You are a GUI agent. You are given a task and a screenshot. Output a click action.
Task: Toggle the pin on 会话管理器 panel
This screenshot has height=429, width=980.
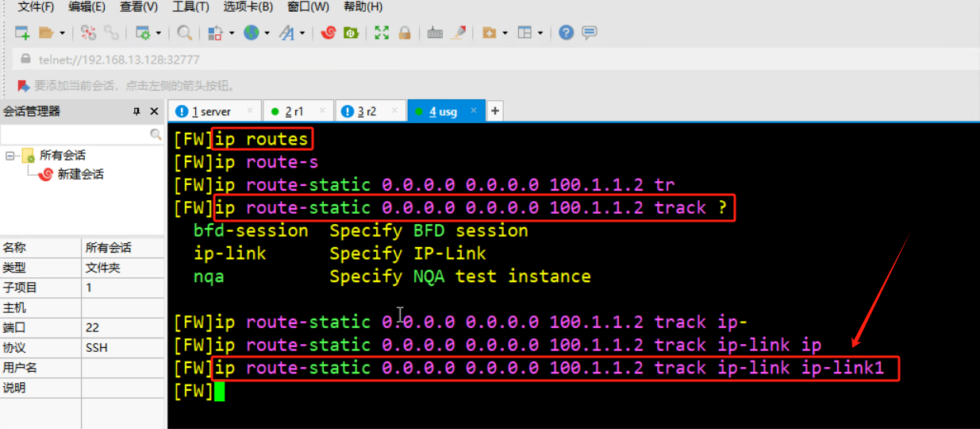point(136,111)
